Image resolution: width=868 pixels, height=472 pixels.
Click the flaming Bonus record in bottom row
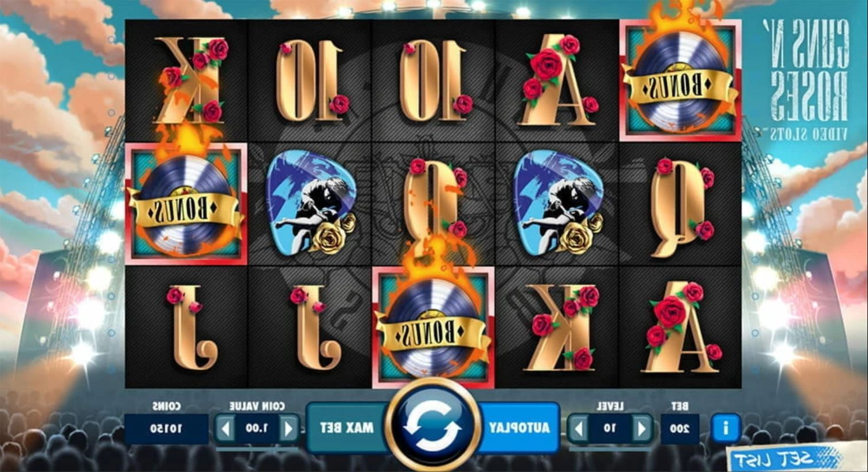coord(433,327)
